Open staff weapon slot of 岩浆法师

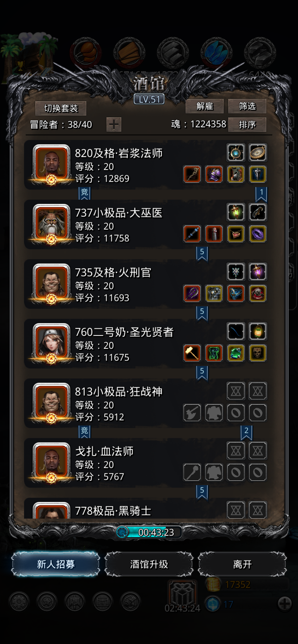pyautogui.click(x=192, y=174)
